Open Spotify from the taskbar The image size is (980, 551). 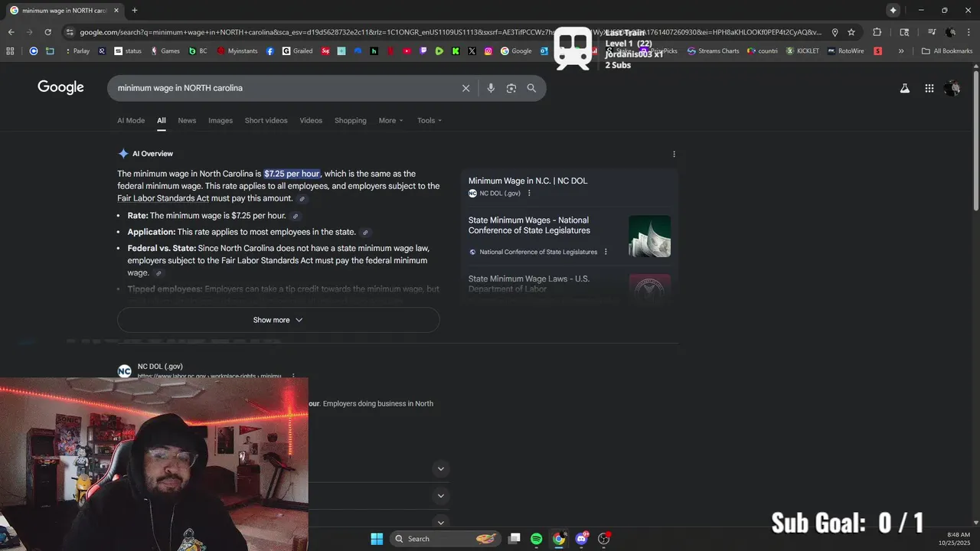536,539
